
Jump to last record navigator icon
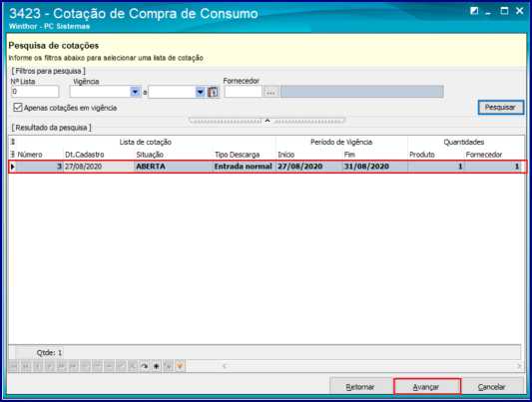(73, 366)
